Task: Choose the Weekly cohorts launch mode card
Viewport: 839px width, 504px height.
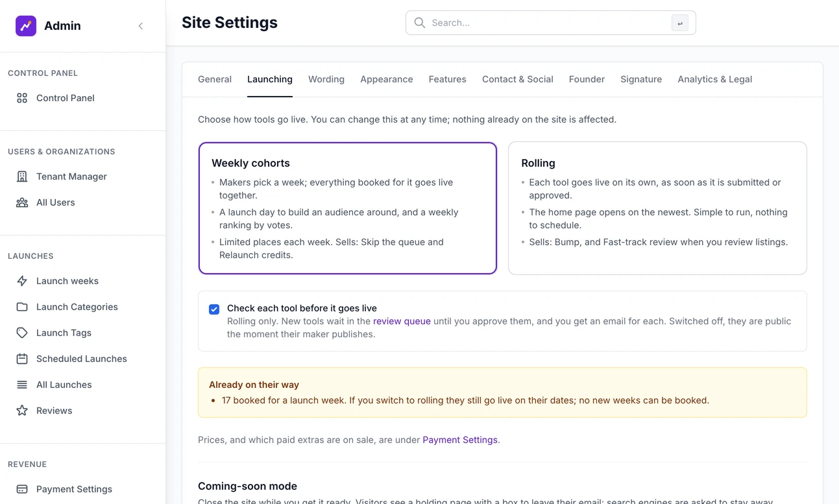Action: [348, 208]
